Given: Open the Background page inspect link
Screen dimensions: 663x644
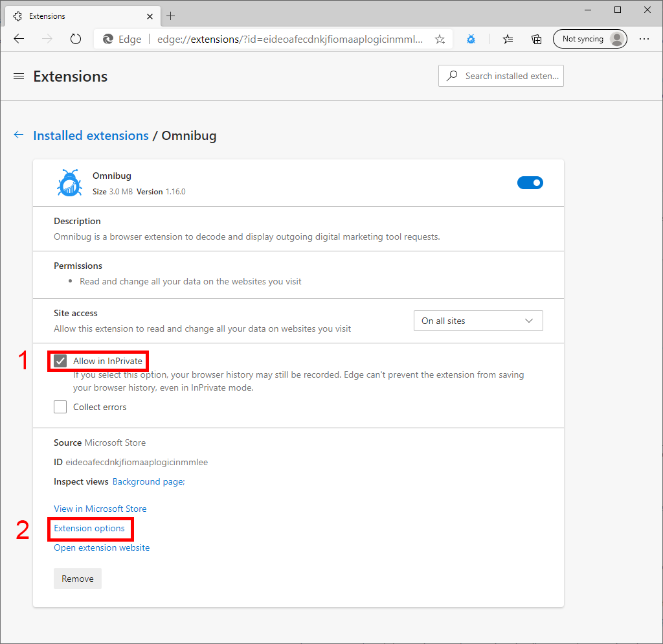Looking at the screenshot, I should click(148, 481).
